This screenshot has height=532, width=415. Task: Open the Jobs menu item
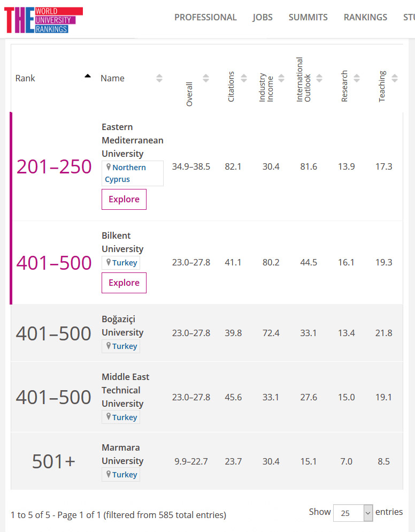point(263,17)
